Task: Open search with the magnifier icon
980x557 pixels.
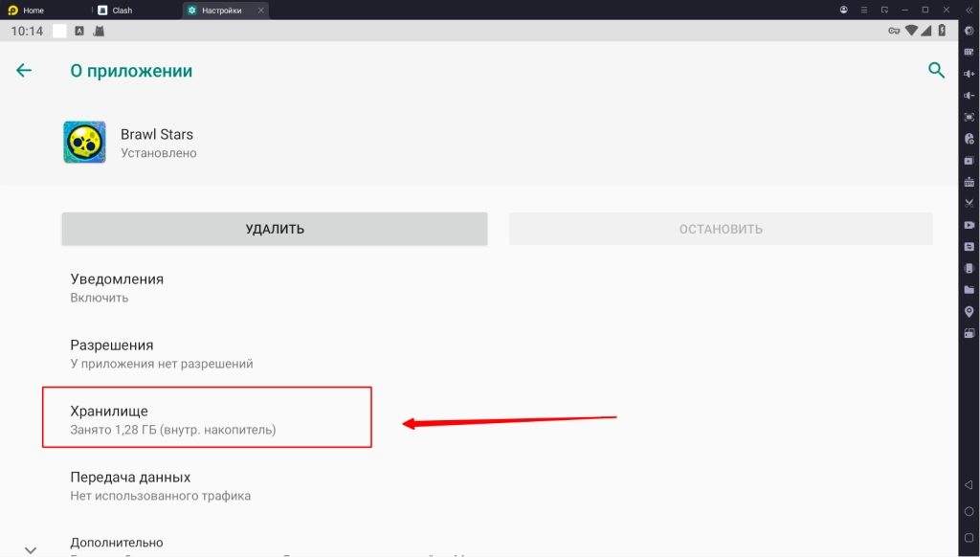Action: click(936, 70)
